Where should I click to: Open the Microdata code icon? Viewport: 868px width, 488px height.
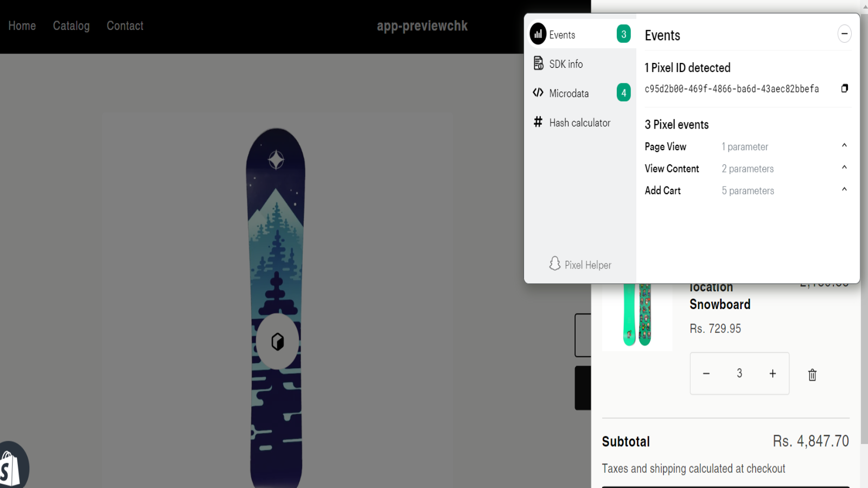538,93
